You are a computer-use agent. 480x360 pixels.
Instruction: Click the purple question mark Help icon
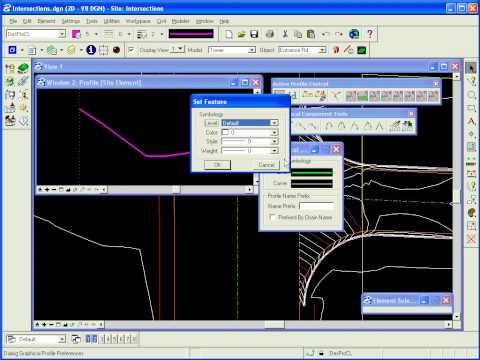tap(370, 34)
